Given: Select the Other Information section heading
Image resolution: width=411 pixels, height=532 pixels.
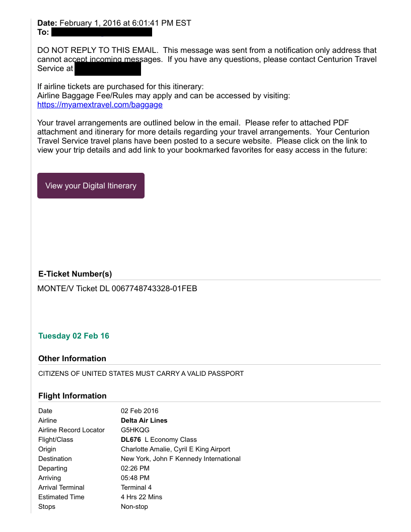Looking at the screenshot, I should 72,359.
